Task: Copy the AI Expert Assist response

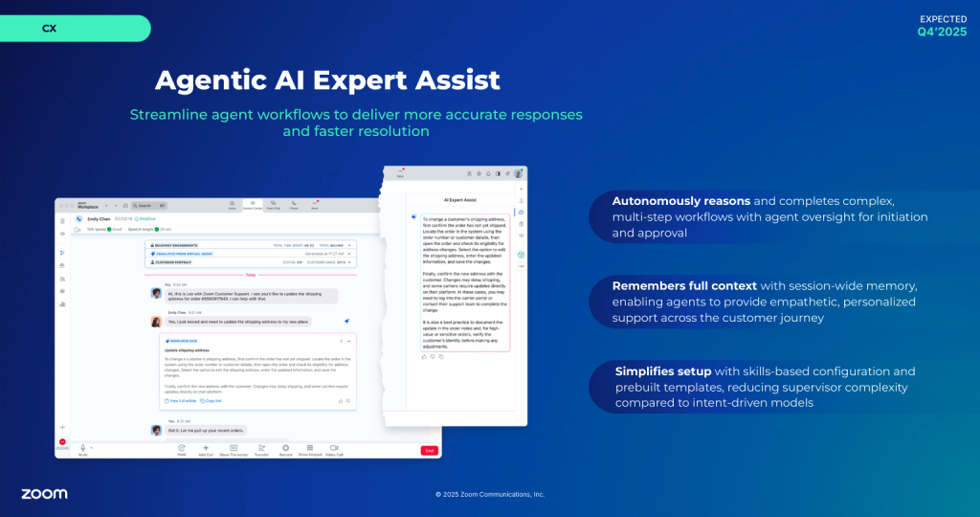Action: pos(440,356)
